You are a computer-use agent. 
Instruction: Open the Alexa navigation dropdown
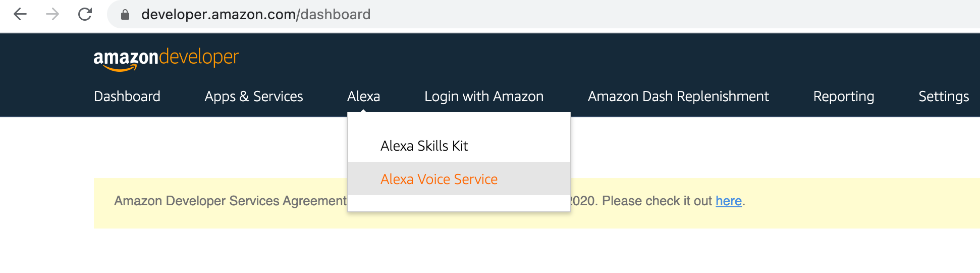[363, 97]
